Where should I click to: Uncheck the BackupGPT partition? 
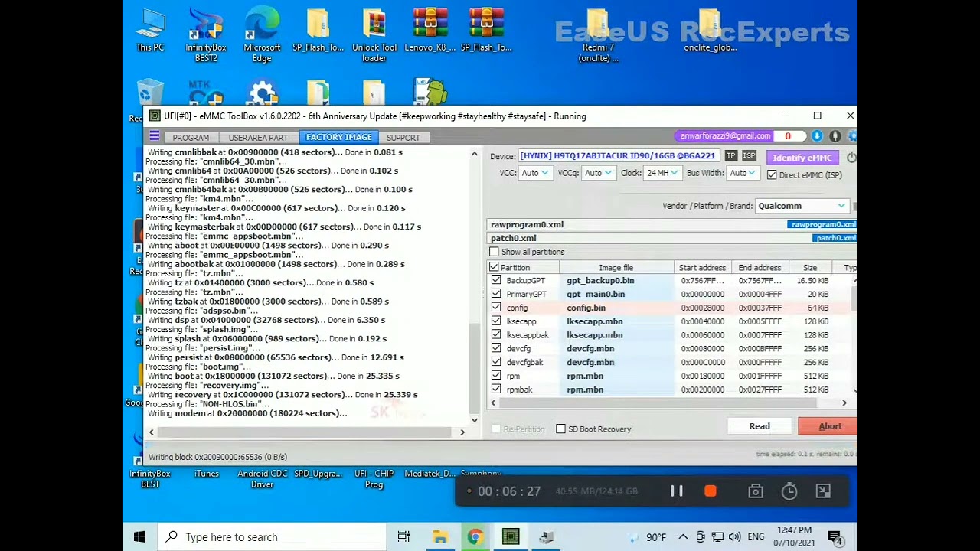(x=496, y=281)
